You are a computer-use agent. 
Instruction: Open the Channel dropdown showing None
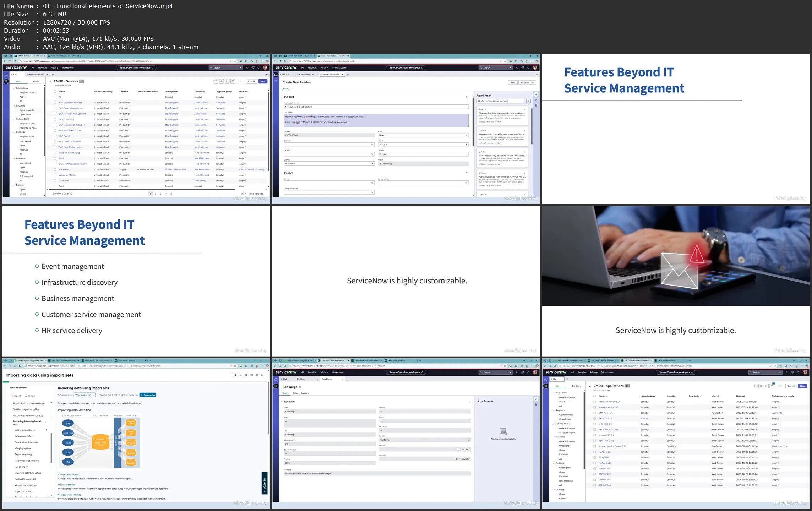329,164
